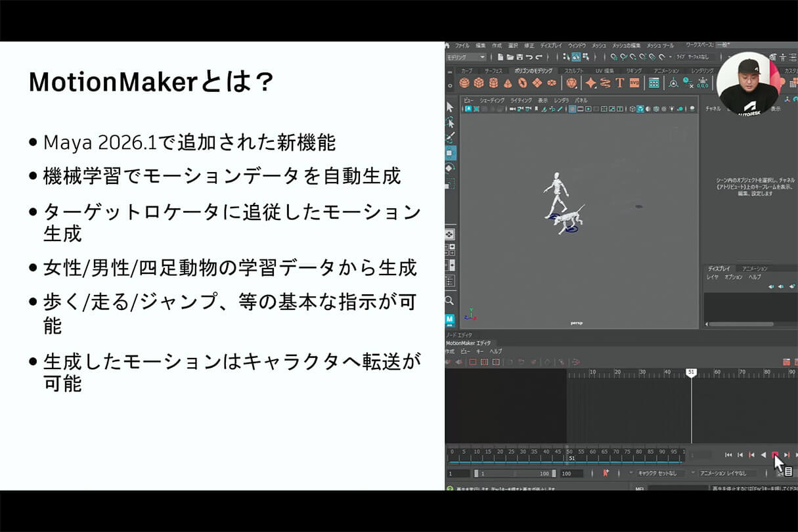798x532 pixels.
Task: Switch to the カーブ shelf tab
Action: pos(466,70)
